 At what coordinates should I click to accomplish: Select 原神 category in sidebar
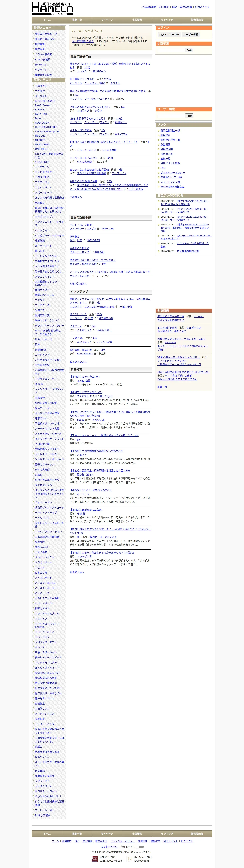pyautogui.click(x=37, y=345)
